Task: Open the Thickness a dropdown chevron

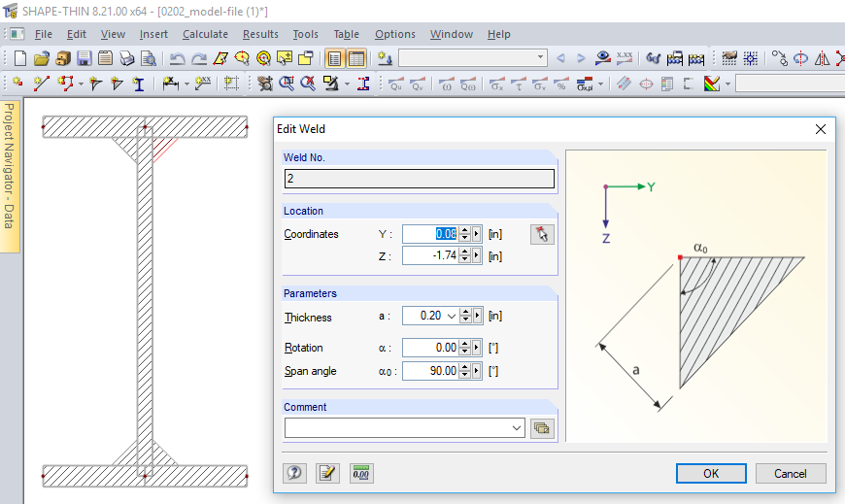Action: coord(451,316)
